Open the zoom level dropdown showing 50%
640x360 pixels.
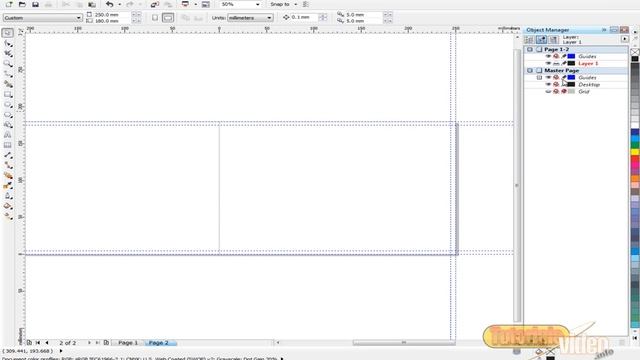coord(257,4)
